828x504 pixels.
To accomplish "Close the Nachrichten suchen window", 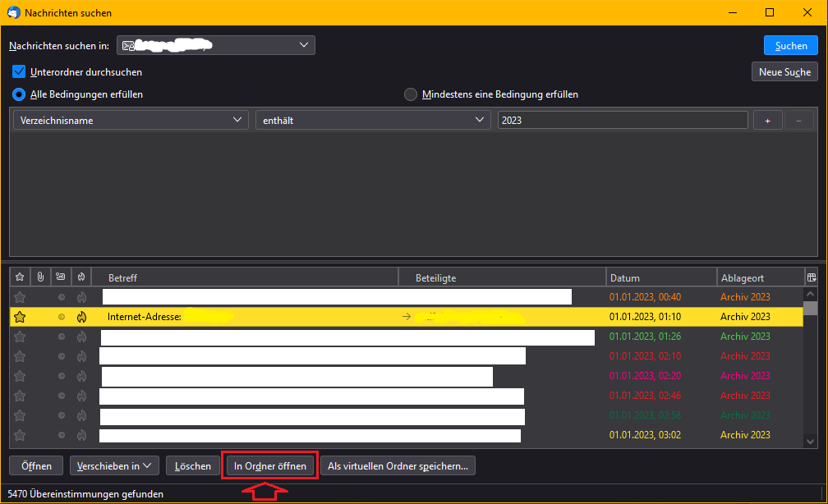I will [x=807, y=12].
